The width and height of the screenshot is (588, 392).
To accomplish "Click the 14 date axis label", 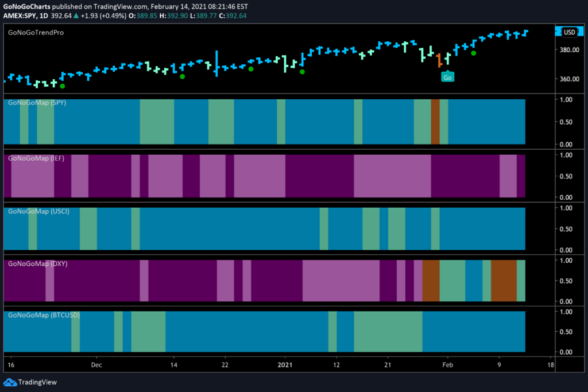I will pos(173,365).
